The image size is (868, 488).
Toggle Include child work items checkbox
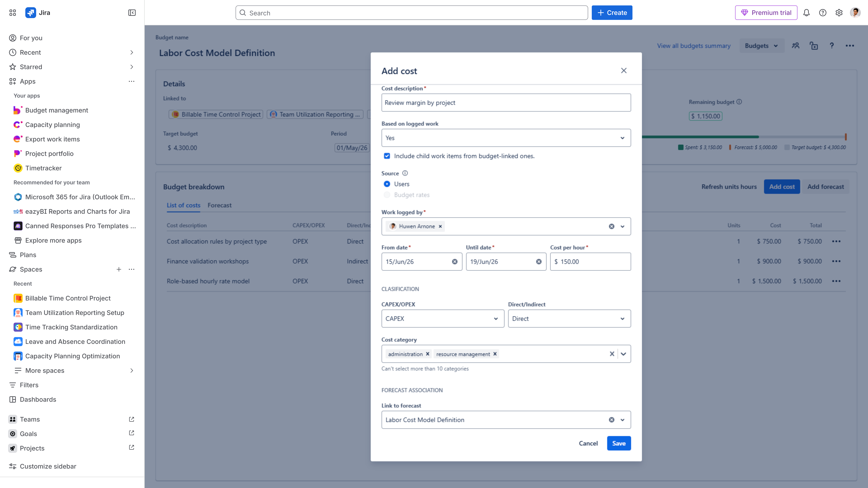point(387,156)
